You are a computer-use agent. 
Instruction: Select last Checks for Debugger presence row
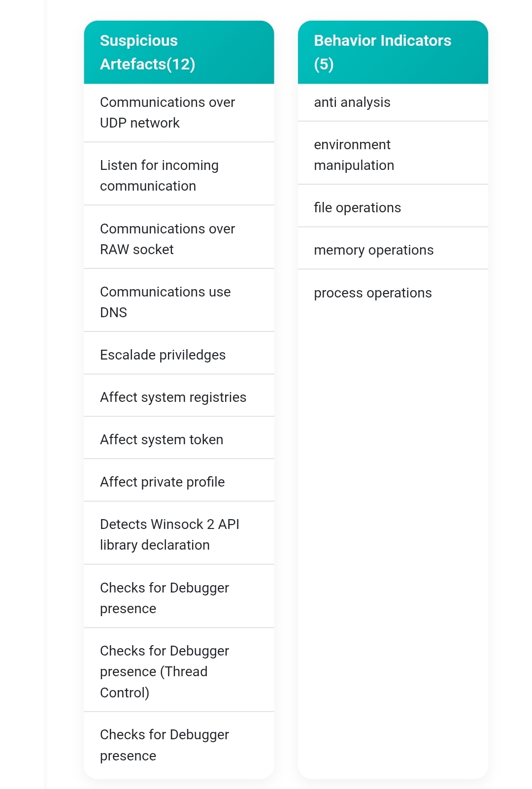point(179,744)
